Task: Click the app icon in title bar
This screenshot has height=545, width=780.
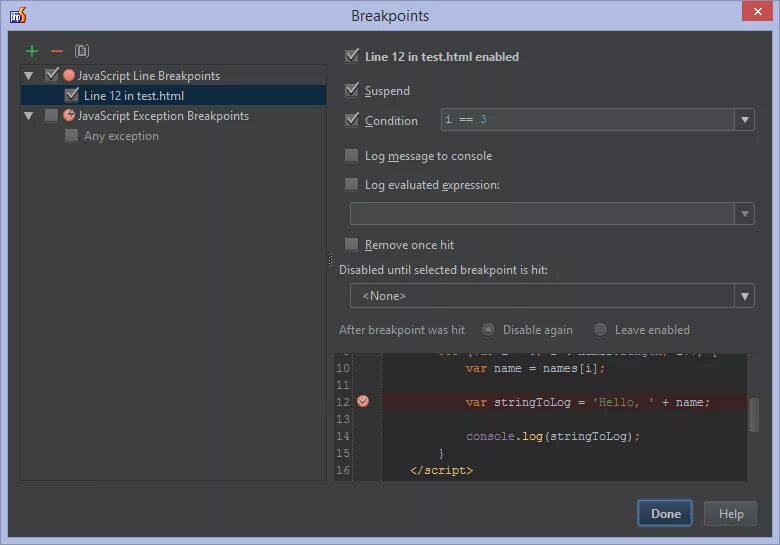Action: coord(17,15)
